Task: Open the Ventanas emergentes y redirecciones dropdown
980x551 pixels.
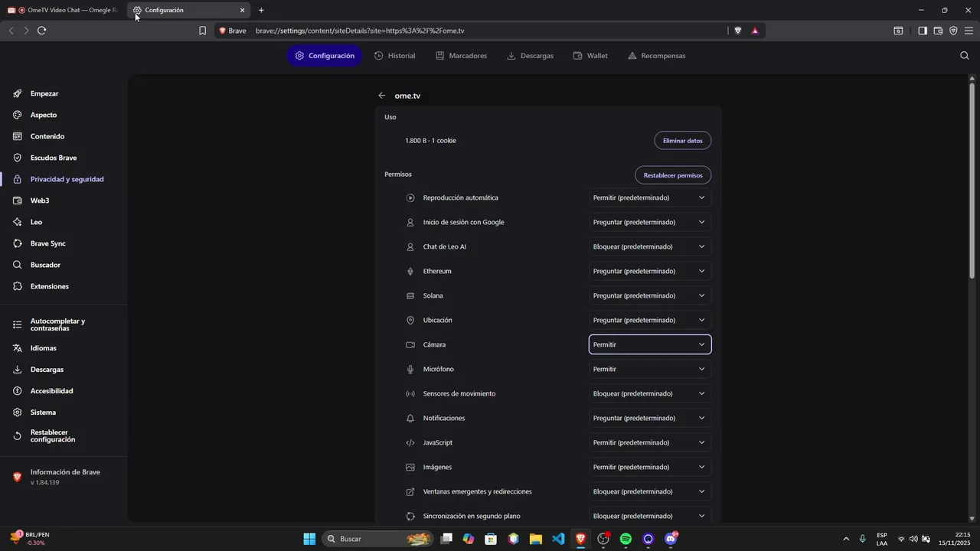Action: 650,491
